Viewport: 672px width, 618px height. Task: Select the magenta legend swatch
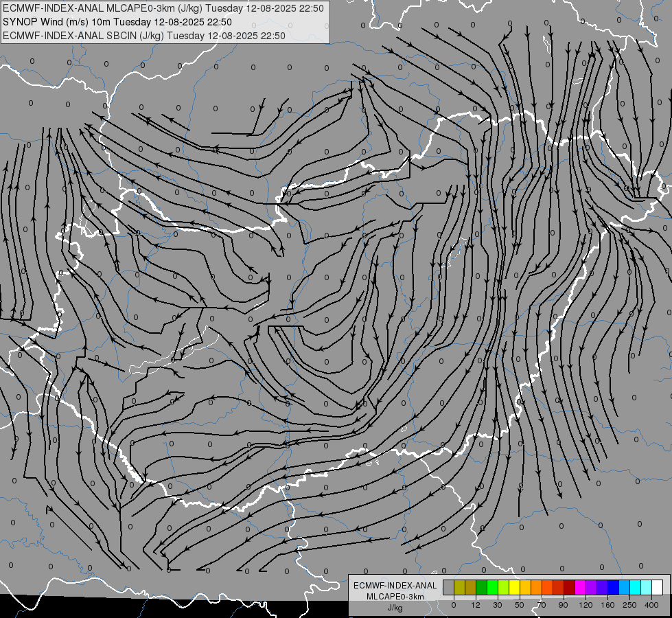[580, 587]
